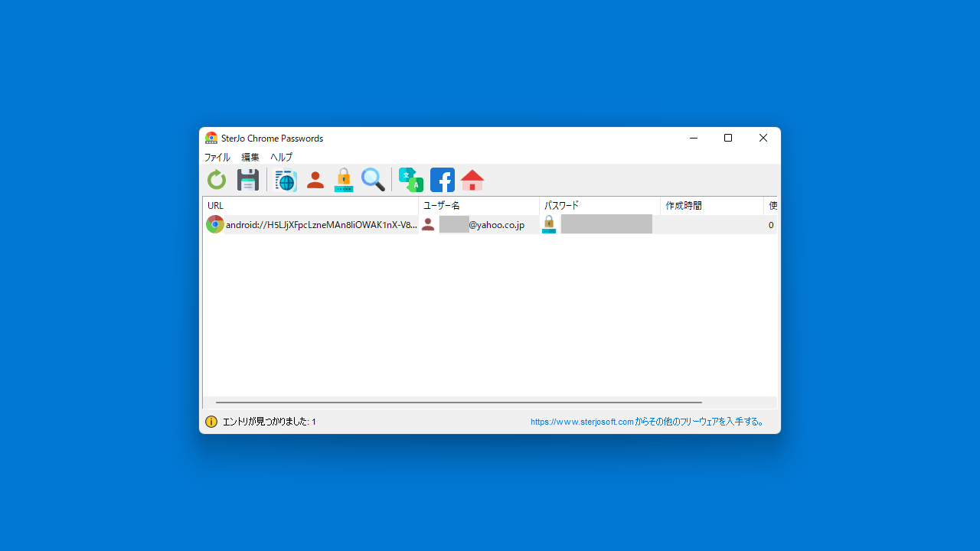The image size is (980, 551).
Task: Click the green Refresh toolbar icon
Action: [x=217, y=180]
